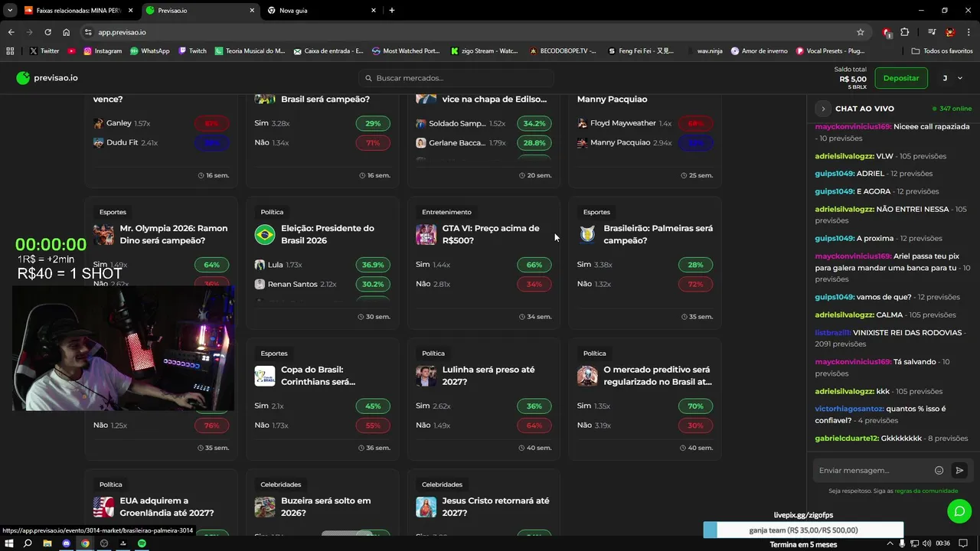Click the magnifier icon in market search
Viewport: 980px width, 551px height.
pos(368,78)
